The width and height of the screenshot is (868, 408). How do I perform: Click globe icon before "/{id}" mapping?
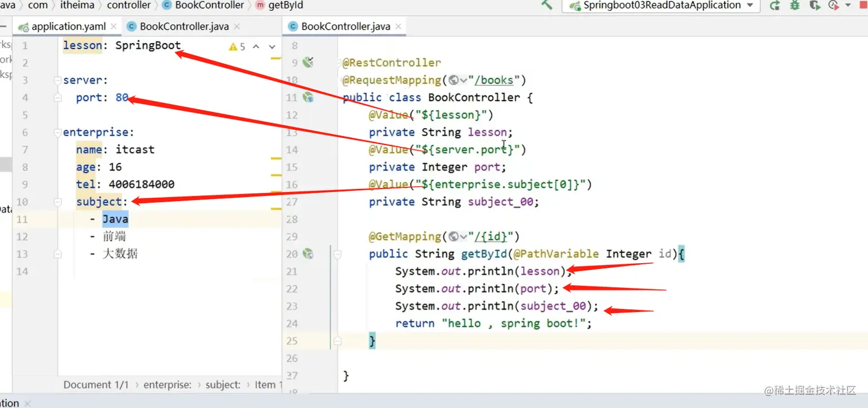(x=454, y=236)
